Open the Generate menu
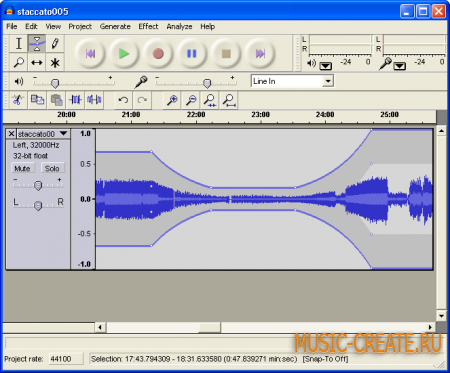This screenshot has width=450, height=373. tap(115, 26)
